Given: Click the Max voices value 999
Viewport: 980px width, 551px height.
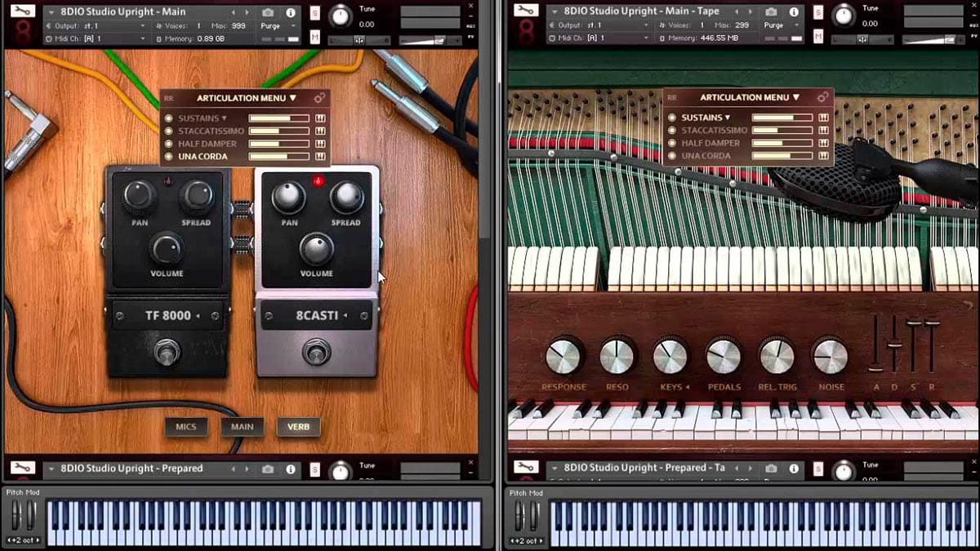Looking at the screenshot, I should tap(238, 26).
